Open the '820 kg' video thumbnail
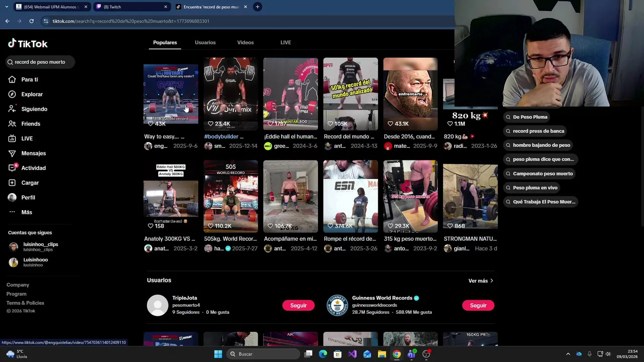This screenshot has width=644, height=362. [x=470, y=94]
